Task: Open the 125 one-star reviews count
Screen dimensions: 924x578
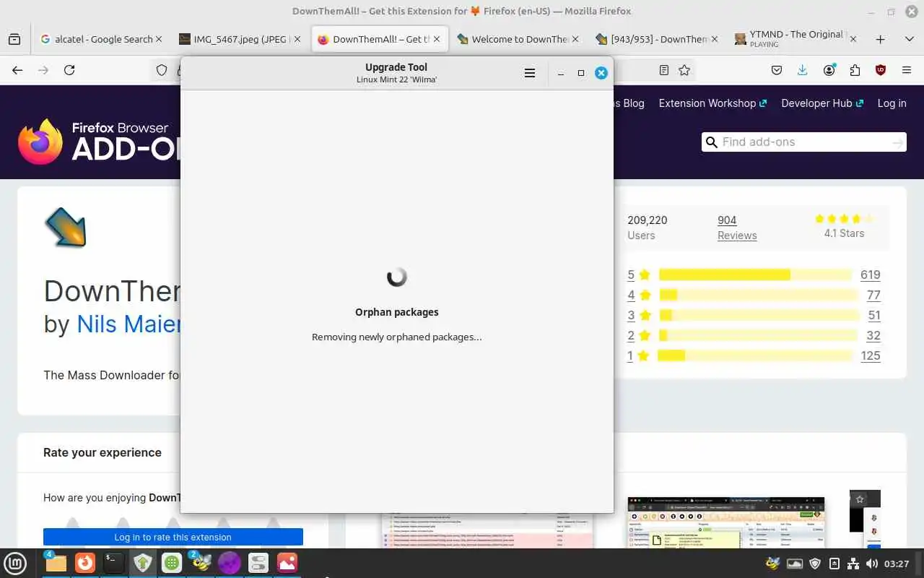Action: point(870,355)
